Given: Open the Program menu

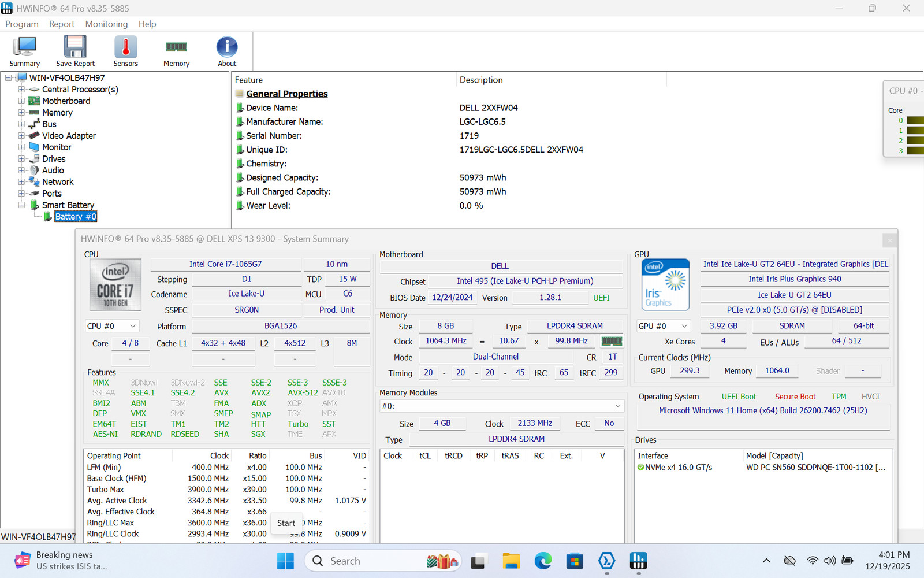Looking at the screenshot, I should click(22, 24).
